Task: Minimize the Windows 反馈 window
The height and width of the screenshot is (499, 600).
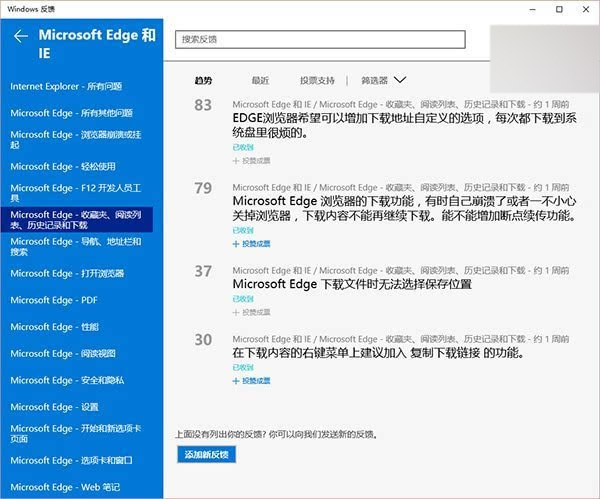Action: coord(532,9)
